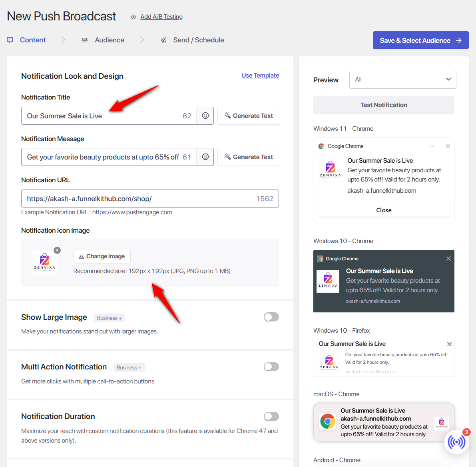The image size is (476, 467).
Task: Enable Multi Action Notification switch
Action: tap(271, 367)
